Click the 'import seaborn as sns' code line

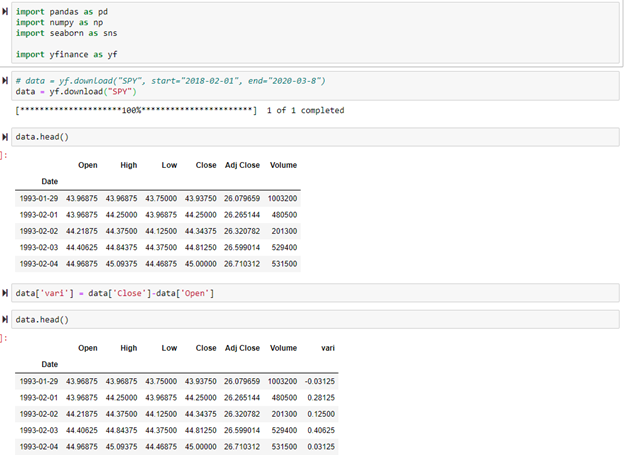tap(66, 33)
